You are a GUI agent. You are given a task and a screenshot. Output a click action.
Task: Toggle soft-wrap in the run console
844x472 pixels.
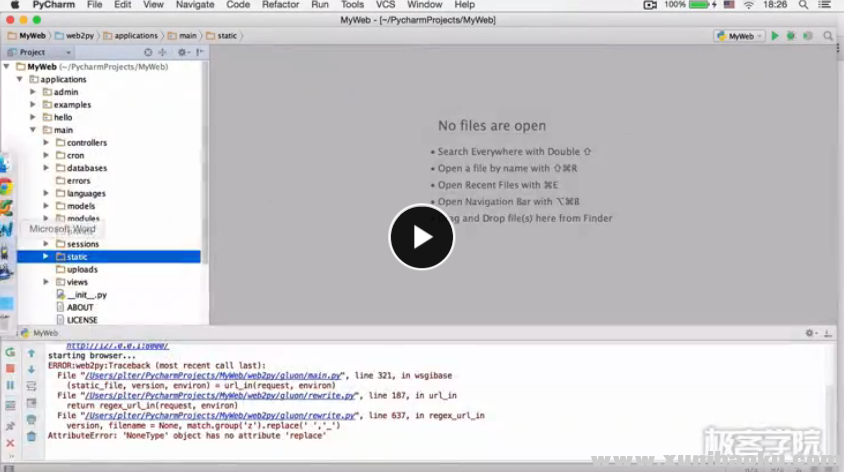(x=31, y=386)
